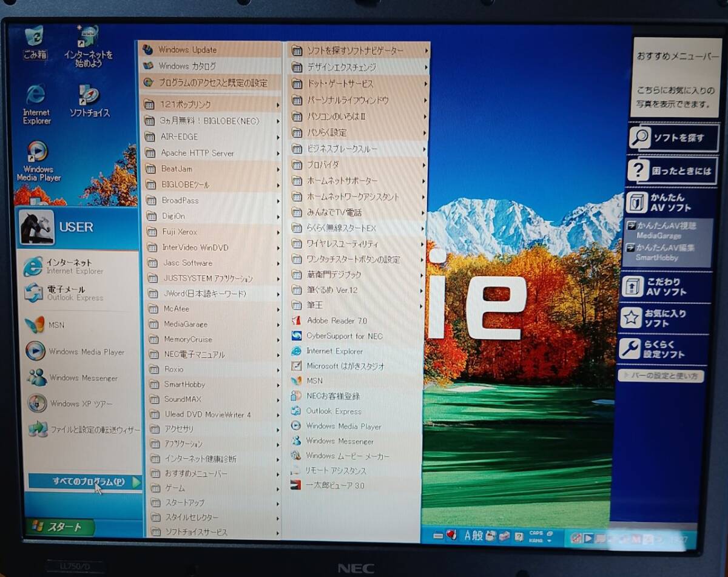Click the Microsoft はがきスタジオ icon
The width and height of the screenshot is (728, 577).
(296, 366)
